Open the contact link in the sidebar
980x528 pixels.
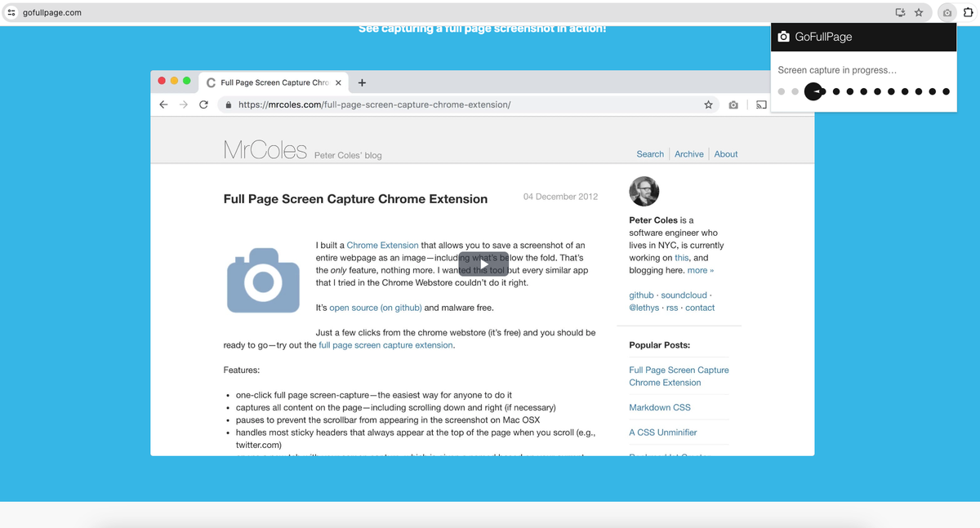[x=700, y=308]
